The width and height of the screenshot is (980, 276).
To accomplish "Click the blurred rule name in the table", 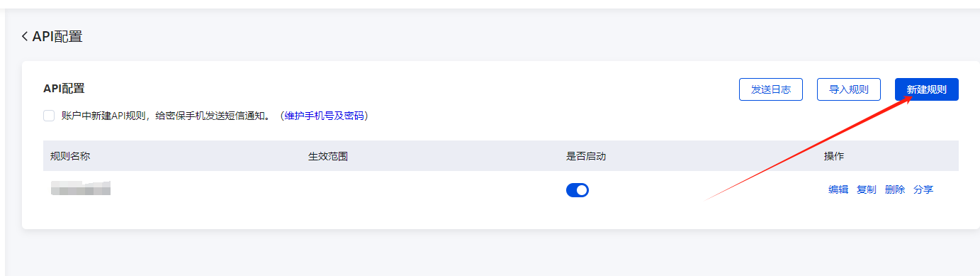I will pos(81,188).
